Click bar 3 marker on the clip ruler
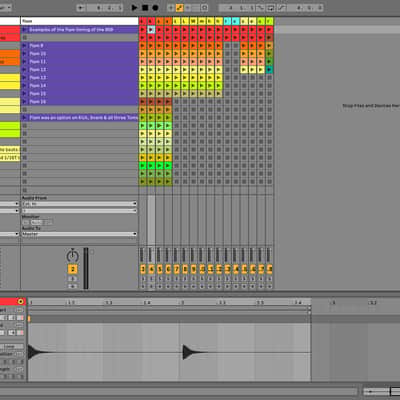This screenshot has height=400, width=400. pyautogui.click(x=333, y=302)
